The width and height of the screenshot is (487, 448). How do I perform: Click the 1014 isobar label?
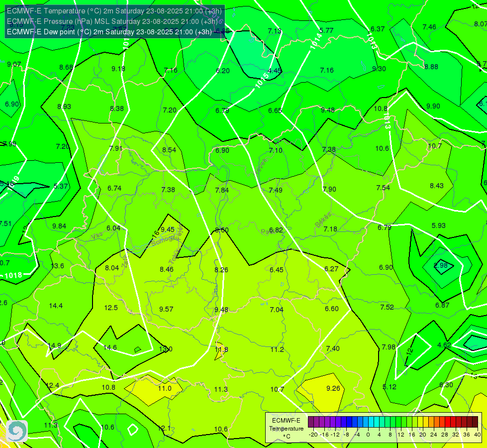[316, 41]
